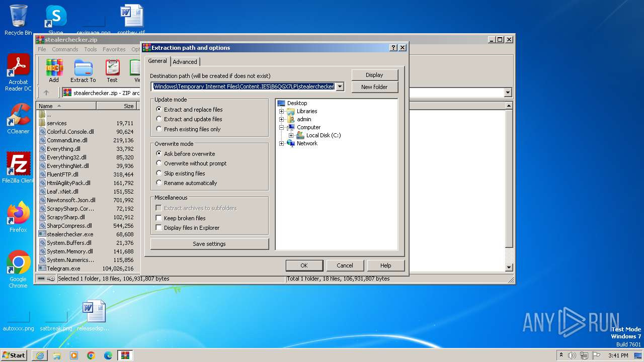The image size is (644, 362).
Task: Select the Firefox desktop icon
Action: [x=18, y=217]
